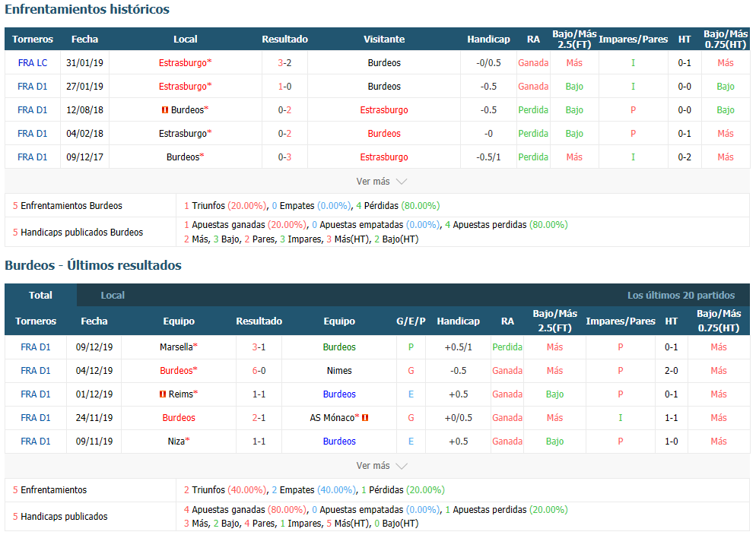
Task: Open the Los últimos 20 partidos selector
Action: [x=681, y=295]
